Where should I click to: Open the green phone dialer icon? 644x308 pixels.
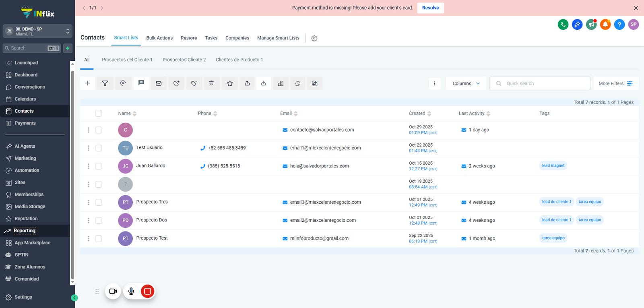tap(563, 25)
